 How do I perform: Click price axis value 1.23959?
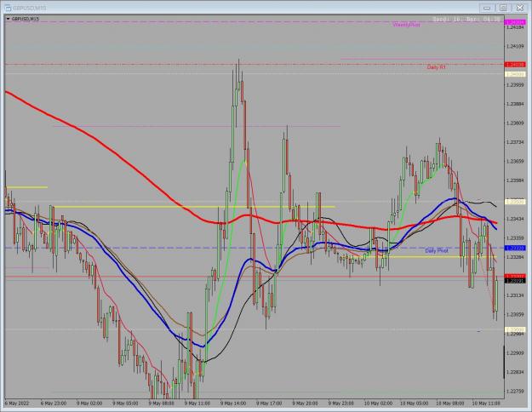tap(515, 84)
